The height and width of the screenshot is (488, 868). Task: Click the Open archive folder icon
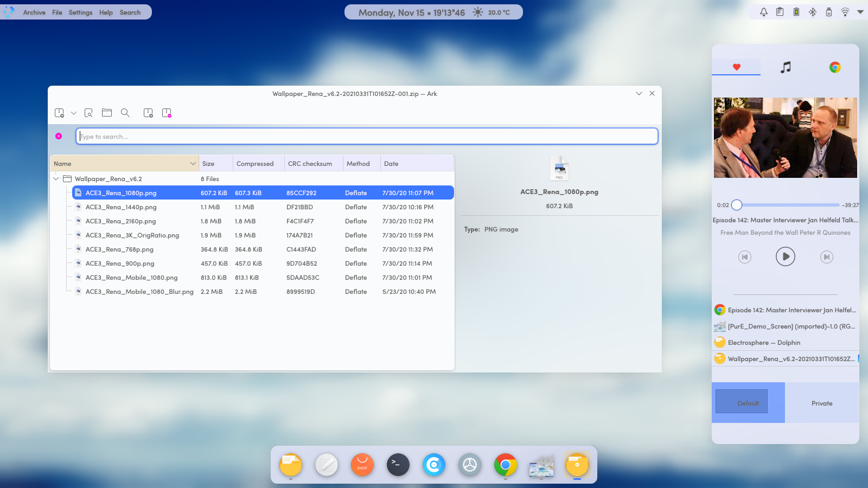pos(107,113)
